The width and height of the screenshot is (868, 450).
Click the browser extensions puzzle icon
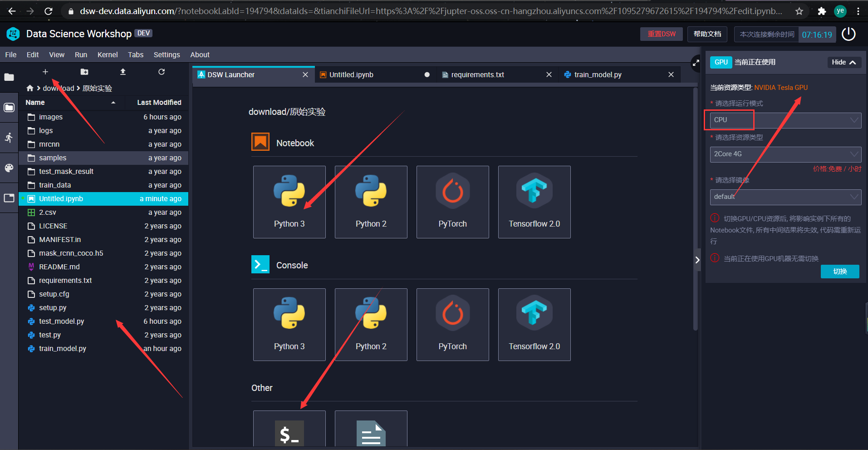click(x=822, y=11)
